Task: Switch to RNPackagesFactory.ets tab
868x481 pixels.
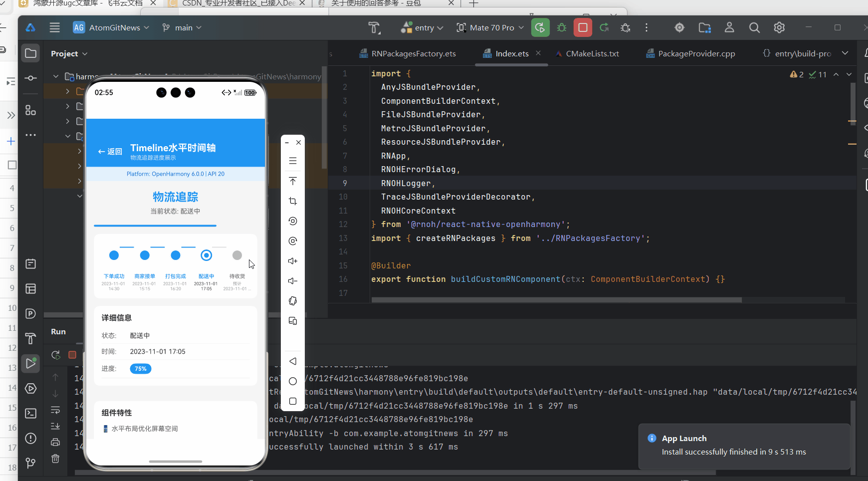Action: 407,53
